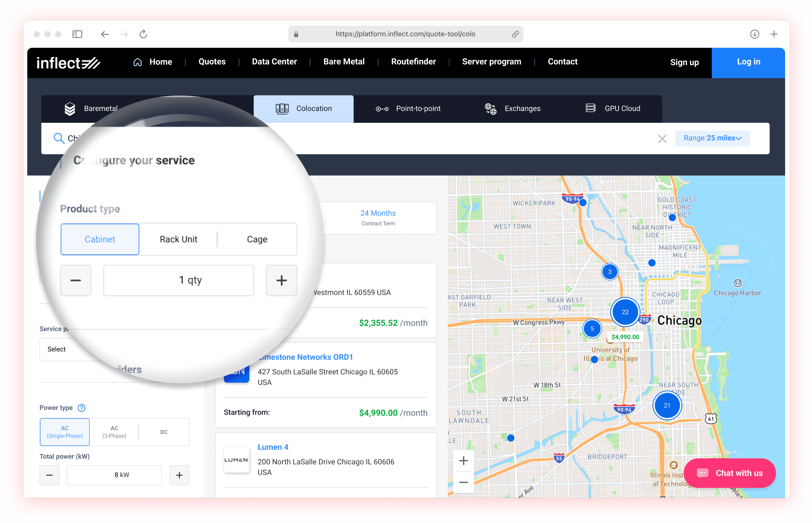Zoom in on the map
Viewport: 812px width, 523px height.
point(464,460)
